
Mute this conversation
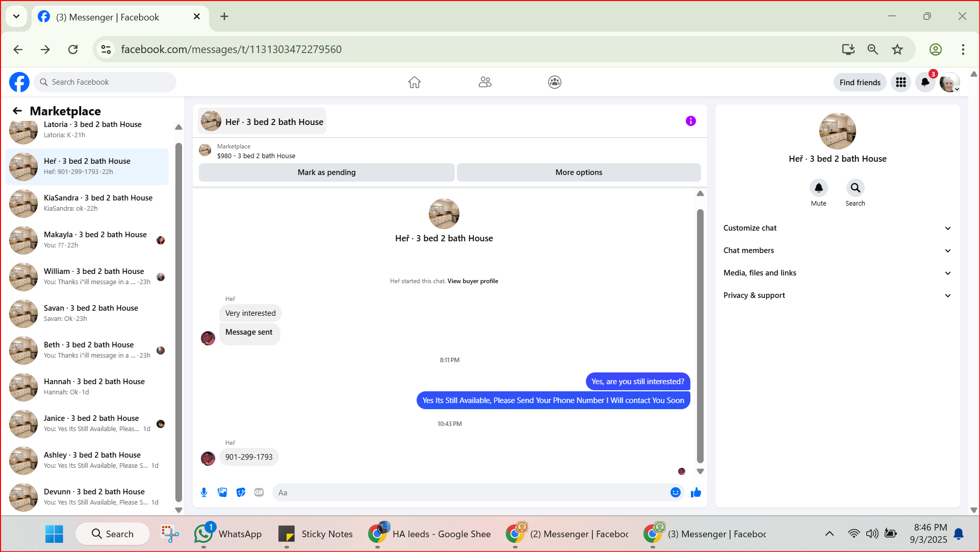(819, 188)
